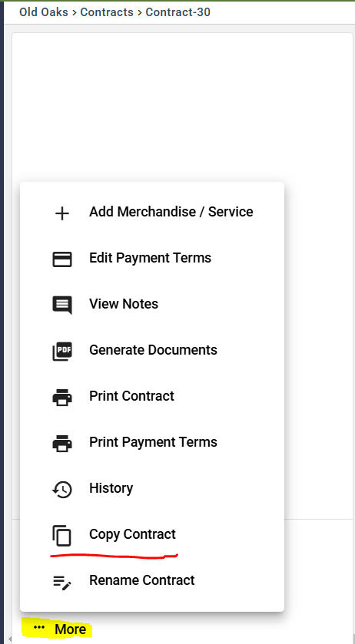Click the credit card icon beside Edit Payment Terms
355x644 pixels.
tap(62, 259)
